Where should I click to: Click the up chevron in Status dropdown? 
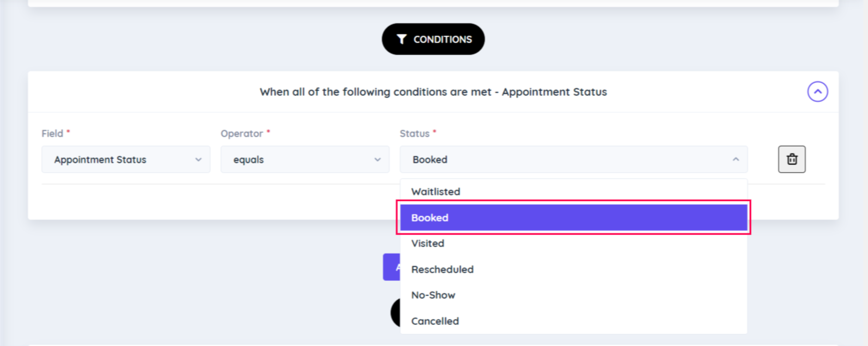click(736, 159)
